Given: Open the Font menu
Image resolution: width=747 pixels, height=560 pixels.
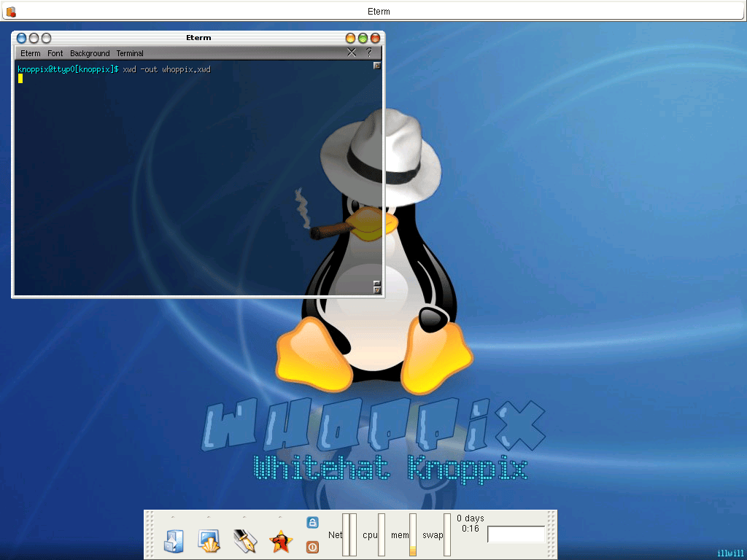Looking at the screenshot, I should [55, 53].
